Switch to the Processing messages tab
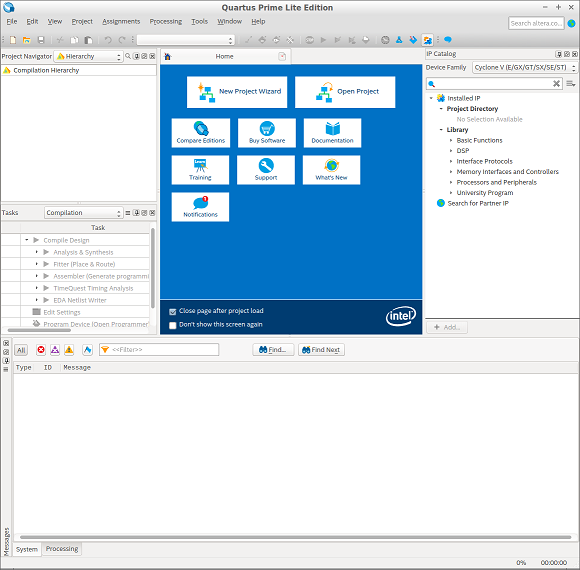 [62, 549]
